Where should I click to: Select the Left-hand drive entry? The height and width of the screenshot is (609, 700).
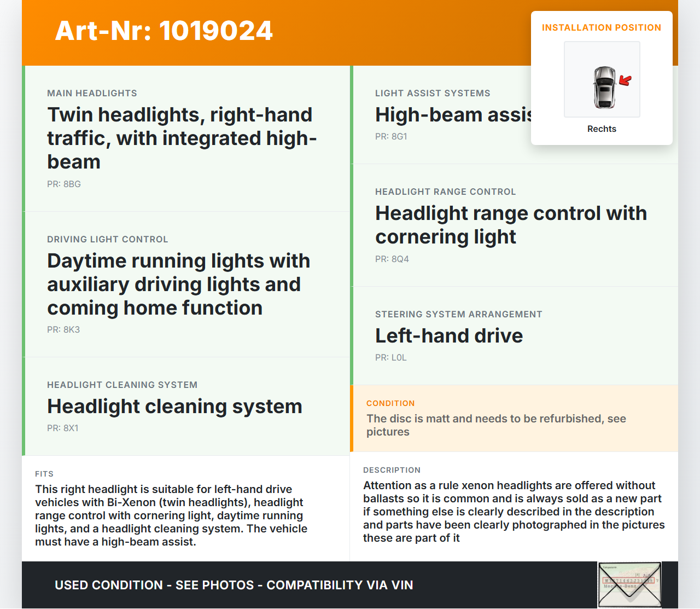tap(448, 336)
